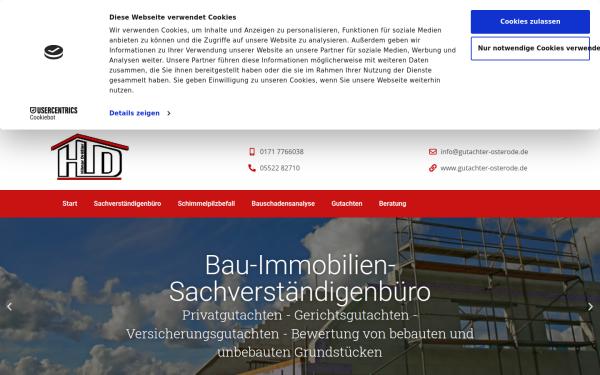Go to the Start menu item

coord(70,204)
